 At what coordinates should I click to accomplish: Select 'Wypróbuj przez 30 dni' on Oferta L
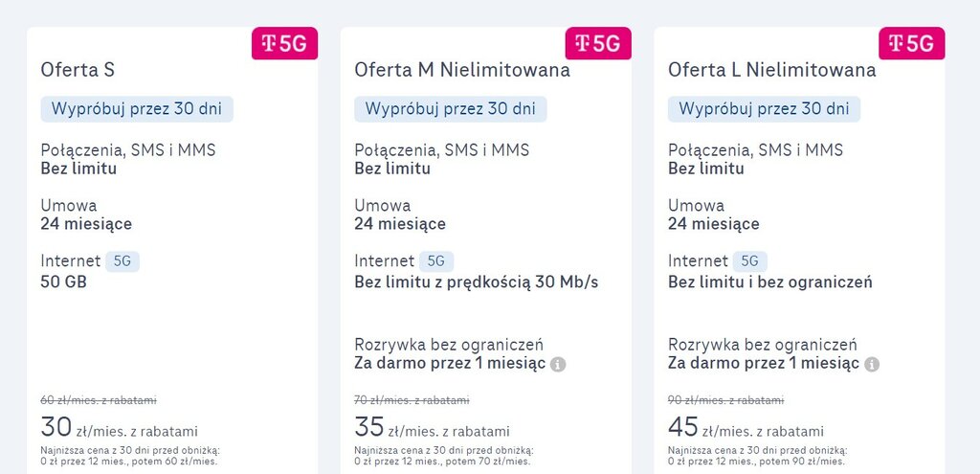tap(765, 109)
